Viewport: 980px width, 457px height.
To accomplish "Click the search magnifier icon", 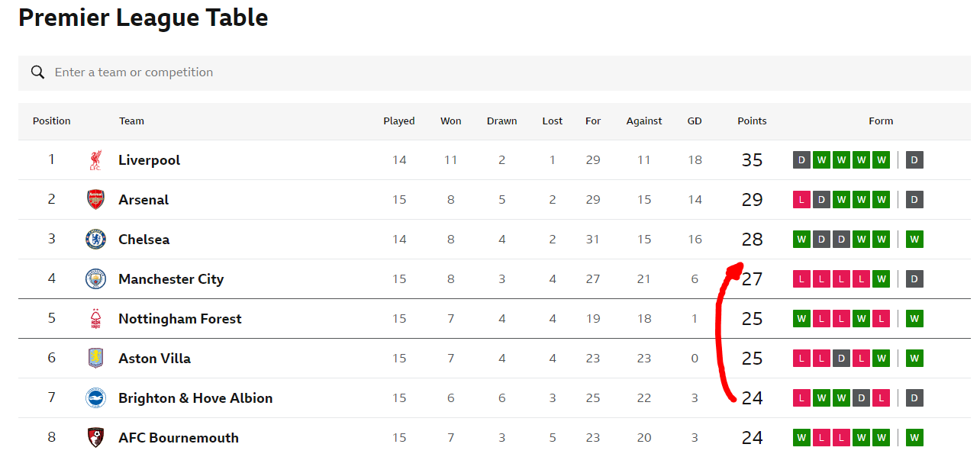I will 37,72.
